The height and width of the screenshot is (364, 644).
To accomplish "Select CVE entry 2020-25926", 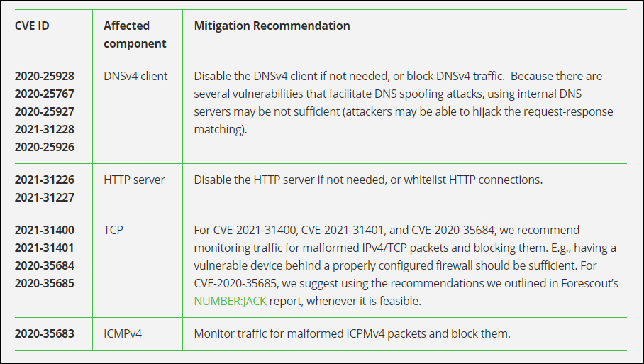I will [45, 147].
